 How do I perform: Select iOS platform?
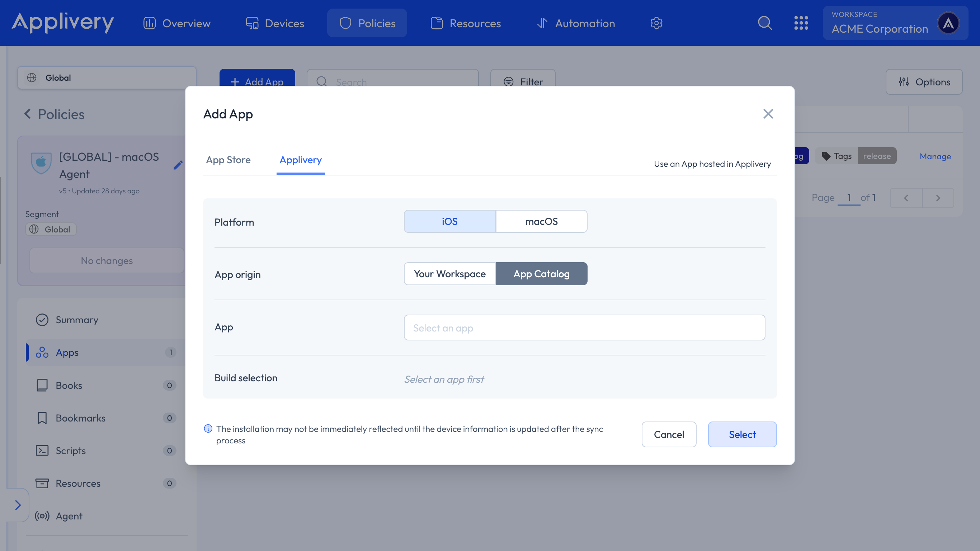450,221
